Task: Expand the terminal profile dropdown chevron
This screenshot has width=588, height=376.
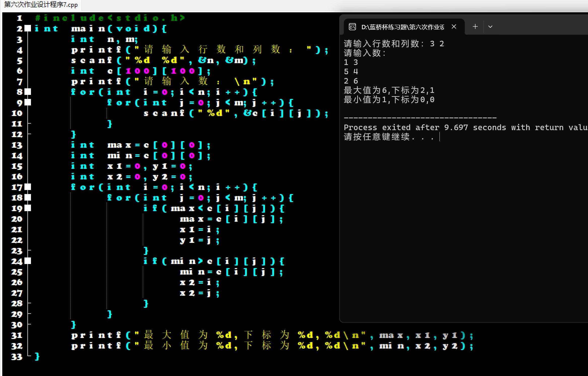Action: 490,27
